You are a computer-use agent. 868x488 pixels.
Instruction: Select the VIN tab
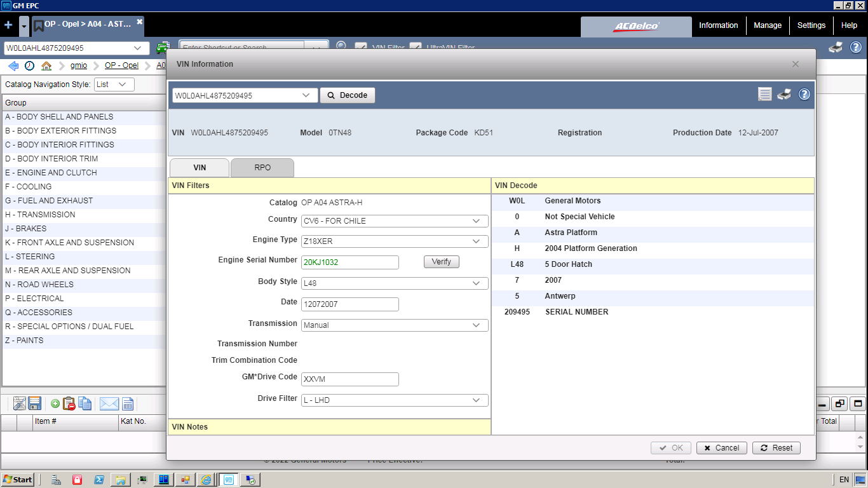pyautogui.click(x=200, y=168)
